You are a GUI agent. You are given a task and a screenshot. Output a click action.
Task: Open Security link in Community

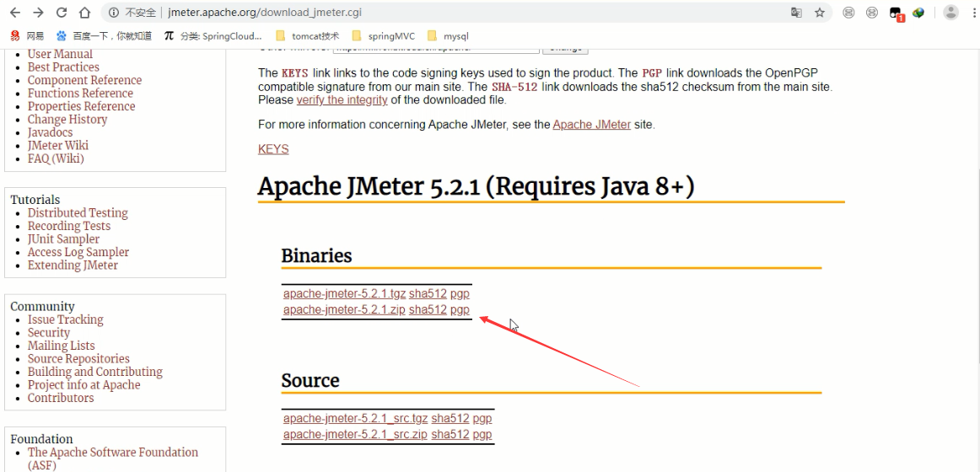(x=49, y=333)
